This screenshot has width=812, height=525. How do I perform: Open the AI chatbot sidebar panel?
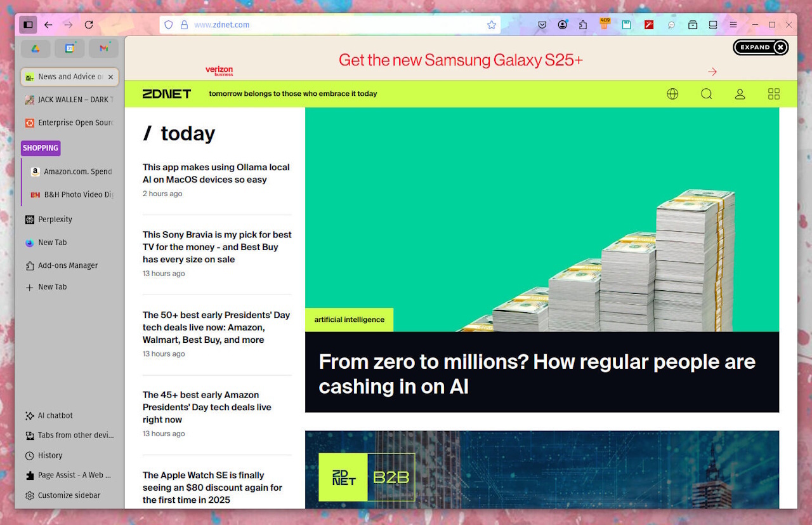click(x=49, y=416)
